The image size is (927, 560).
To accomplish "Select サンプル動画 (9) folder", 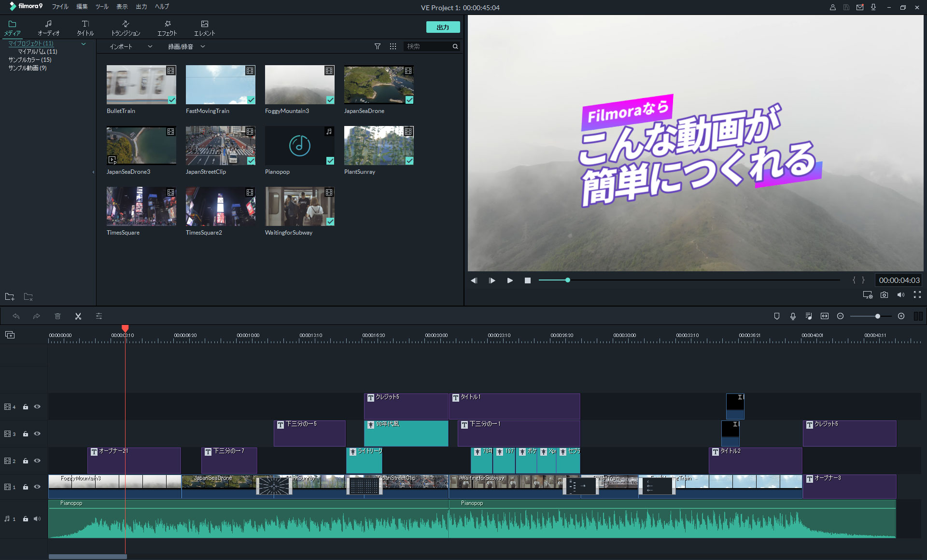I will (x=28, y=68).
